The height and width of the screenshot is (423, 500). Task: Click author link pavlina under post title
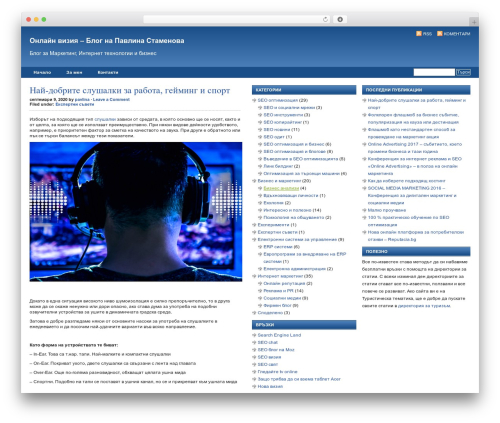(x=82, y=99)
